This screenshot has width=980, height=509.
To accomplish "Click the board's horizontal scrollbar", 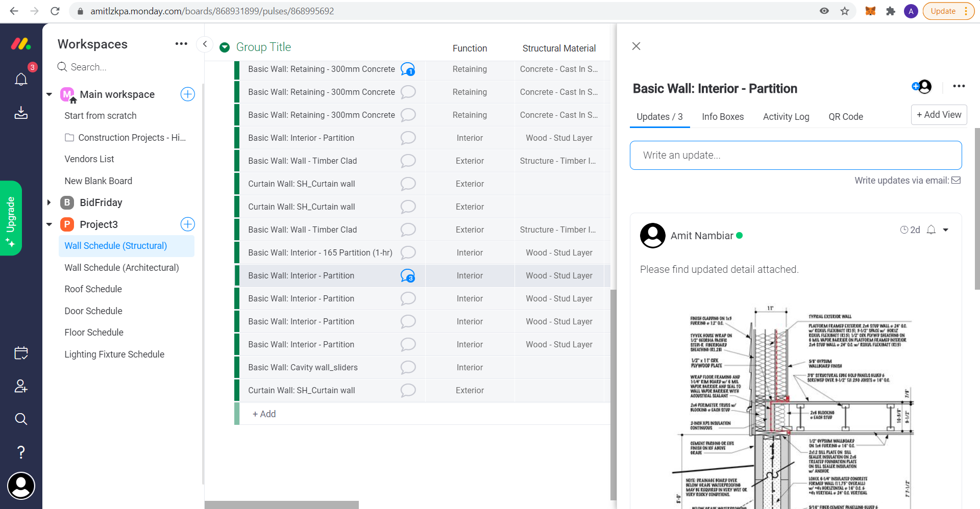I will [282, 505].
